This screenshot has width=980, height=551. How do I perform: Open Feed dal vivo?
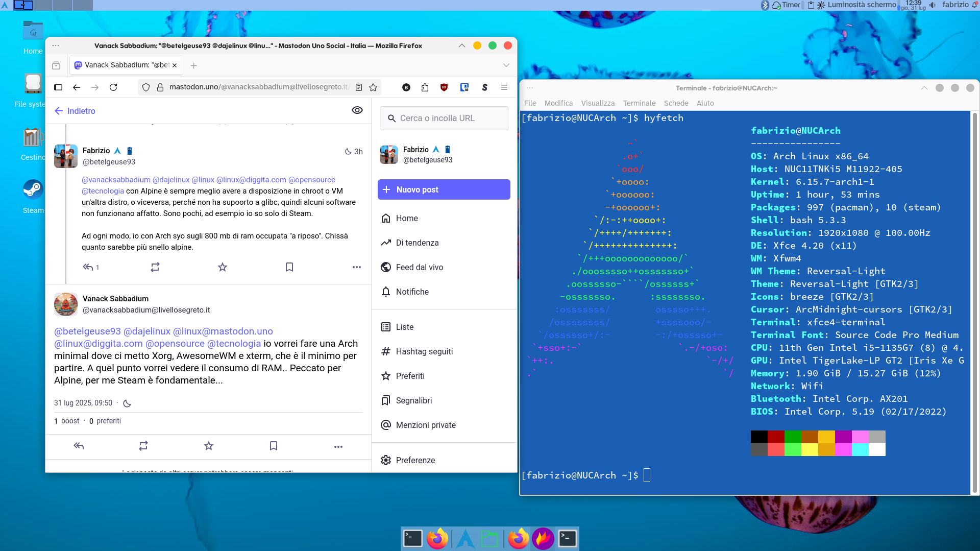coord(412,267)
